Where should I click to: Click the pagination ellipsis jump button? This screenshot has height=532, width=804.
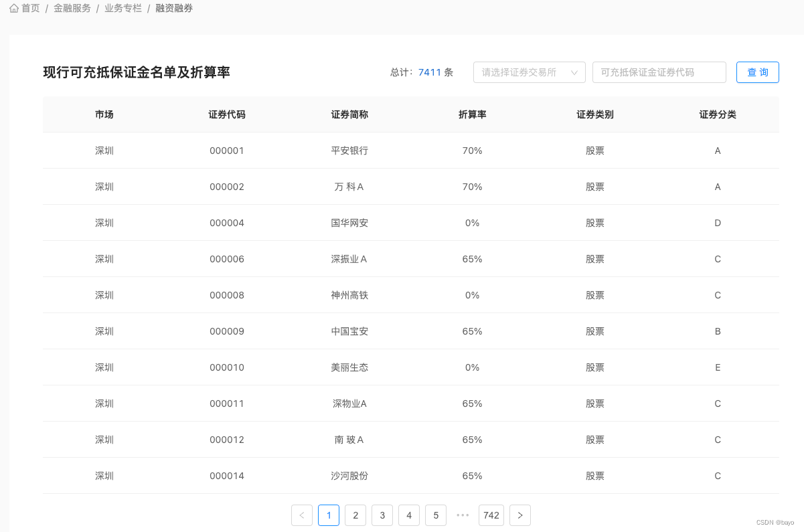click(463, 515)
